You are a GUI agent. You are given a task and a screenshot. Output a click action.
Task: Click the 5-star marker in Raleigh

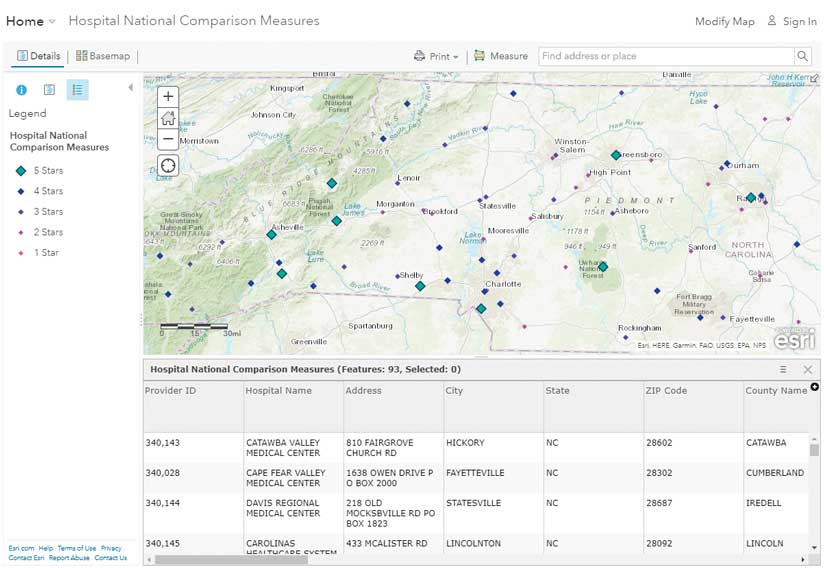[751, 198]
